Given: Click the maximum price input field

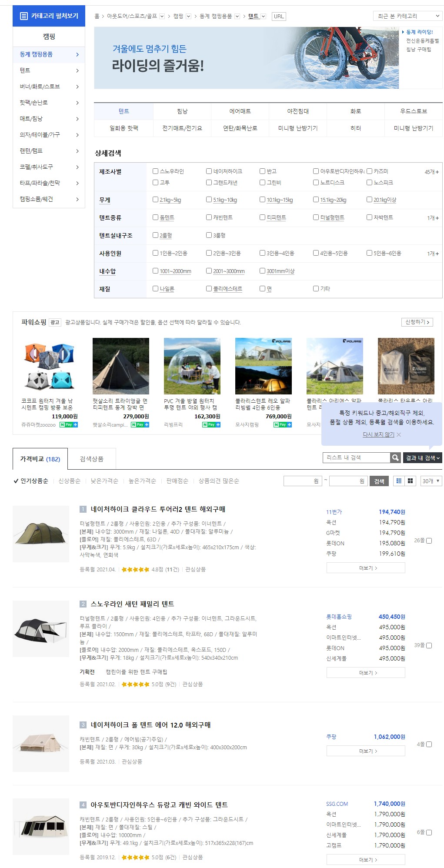Looking at the screenshot, I should (x=348, y=481).
